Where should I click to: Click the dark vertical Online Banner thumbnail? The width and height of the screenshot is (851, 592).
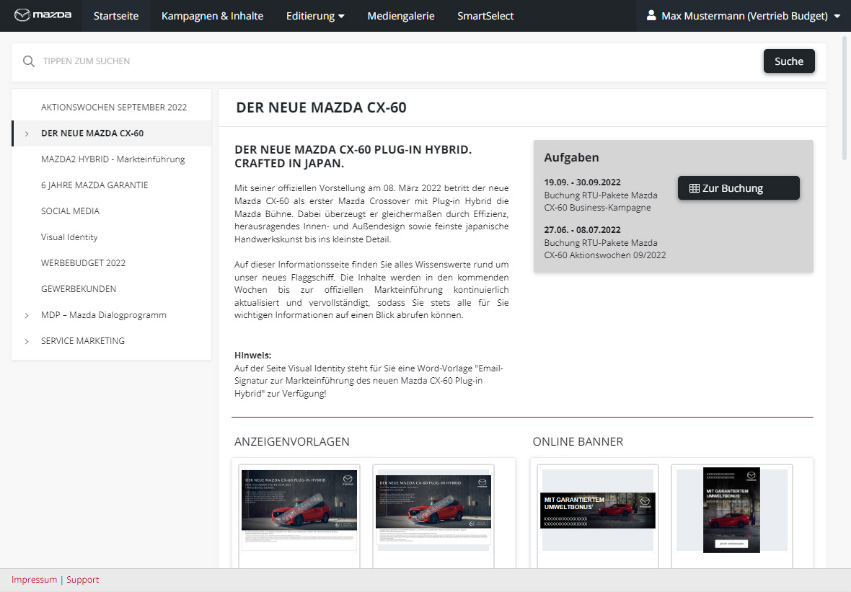click(x=732, y=510)
